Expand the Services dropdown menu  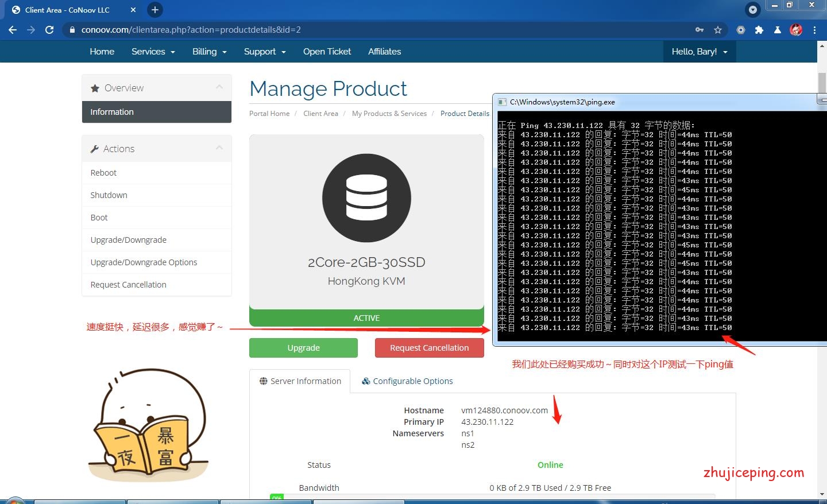153,52
